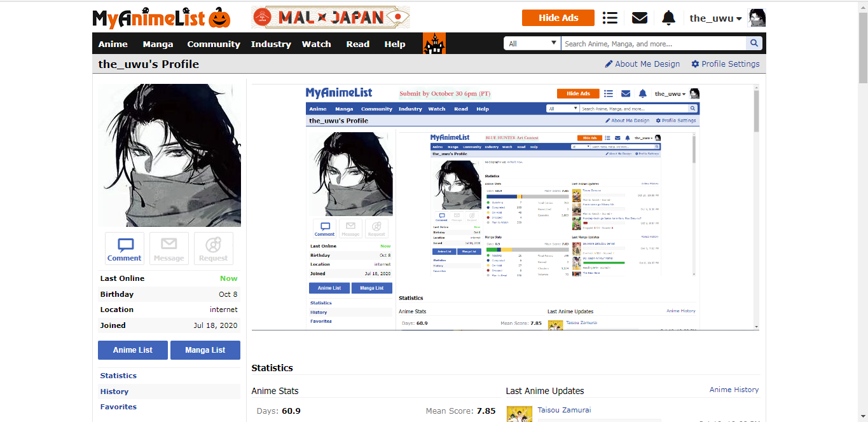Open the Statistics link in left sidebar

118,376
